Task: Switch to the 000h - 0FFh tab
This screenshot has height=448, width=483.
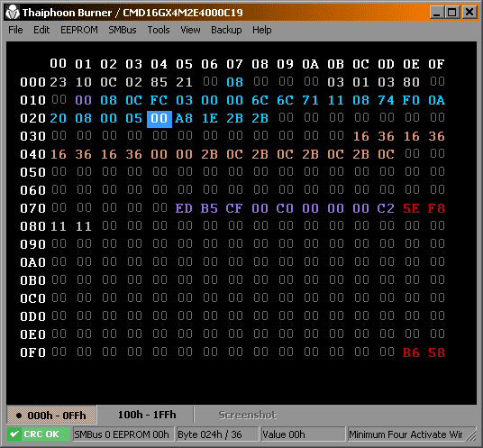Action: (x=51, y=416)
